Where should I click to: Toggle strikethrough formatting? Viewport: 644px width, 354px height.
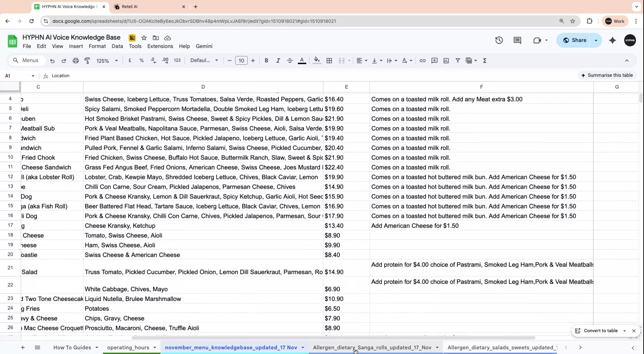tap(290, 60)
